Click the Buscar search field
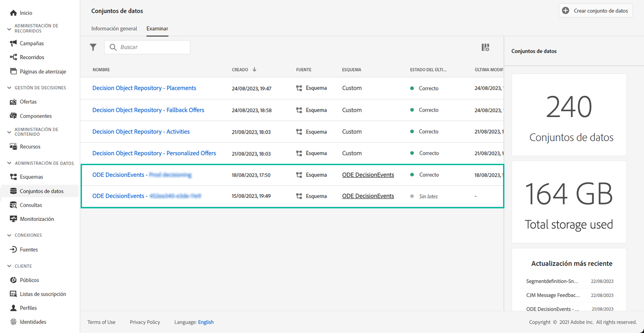644x333 pixels. [147, 47]
